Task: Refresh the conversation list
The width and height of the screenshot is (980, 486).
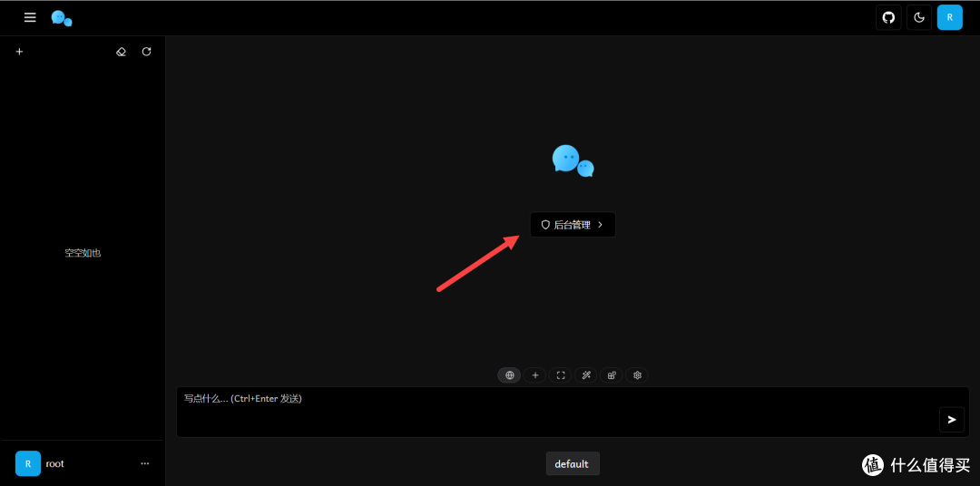Action: 146,52
